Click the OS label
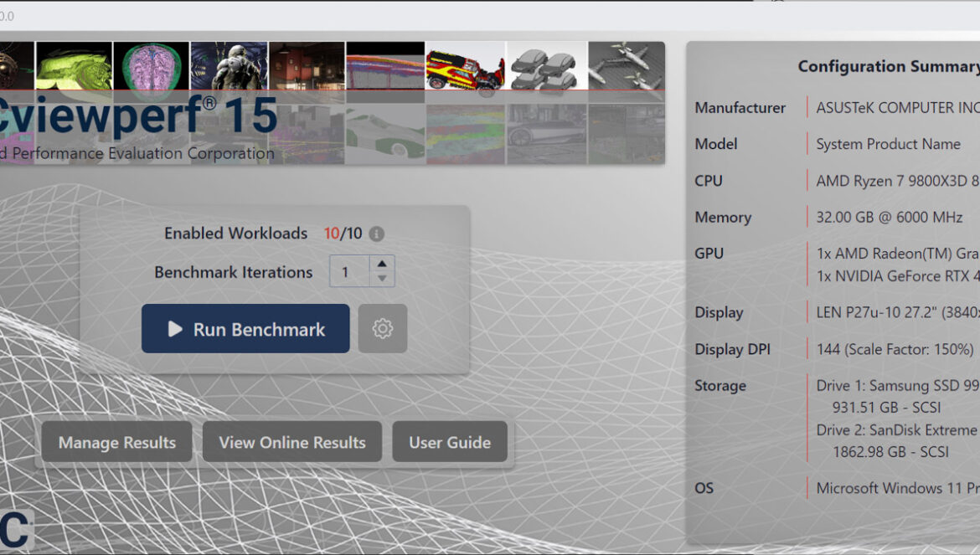The height and width of the screenshot is (555, 980). pos(704,488)
